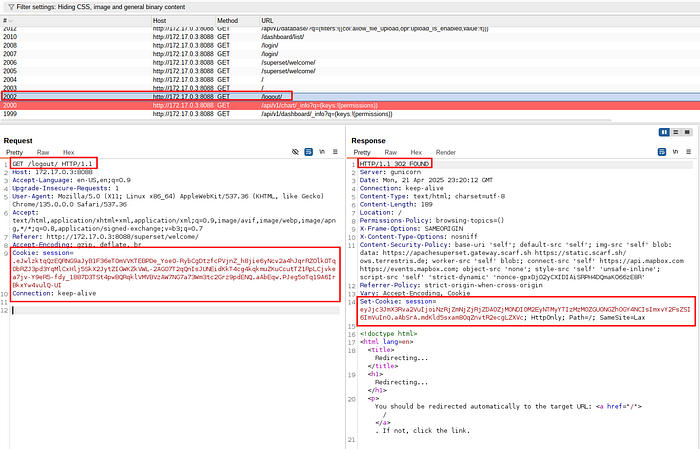
Task: Click the '<!doctype html>' line in response
Action: pyautogui.click(x=388, y=334)
